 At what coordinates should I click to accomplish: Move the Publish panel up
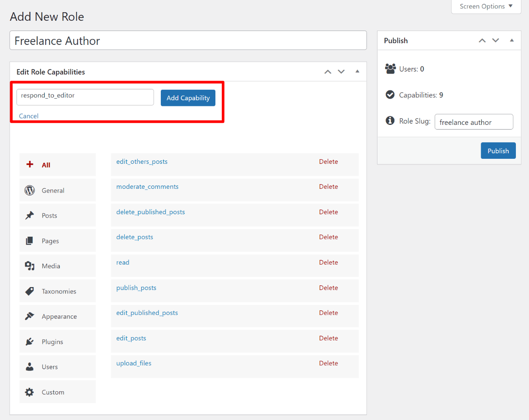coord(482,41)
